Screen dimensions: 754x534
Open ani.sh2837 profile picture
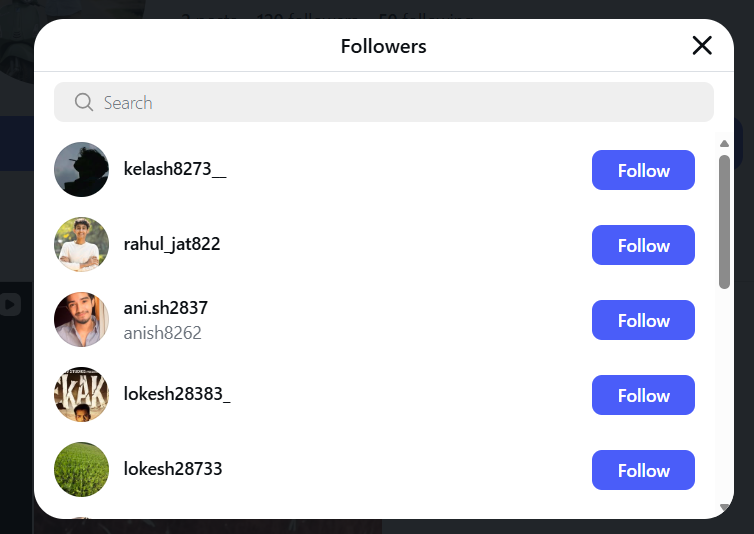click(x=81, y=320)
